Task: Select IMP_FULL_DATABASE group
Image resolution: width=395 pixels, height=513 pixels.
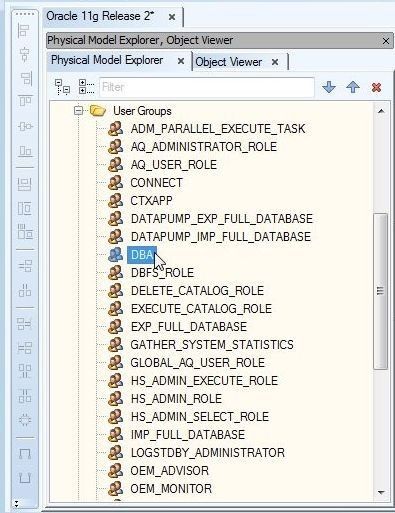Action: 188,435
